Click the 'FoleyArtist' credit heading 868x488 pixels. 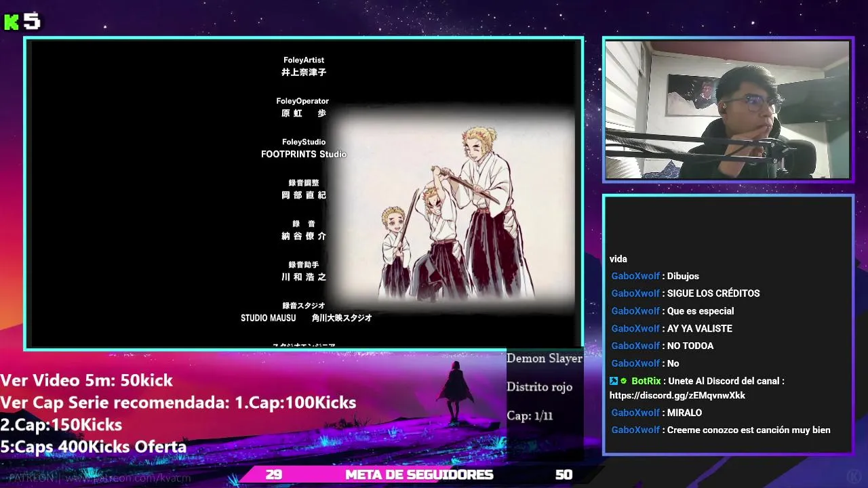pos(304,60)
